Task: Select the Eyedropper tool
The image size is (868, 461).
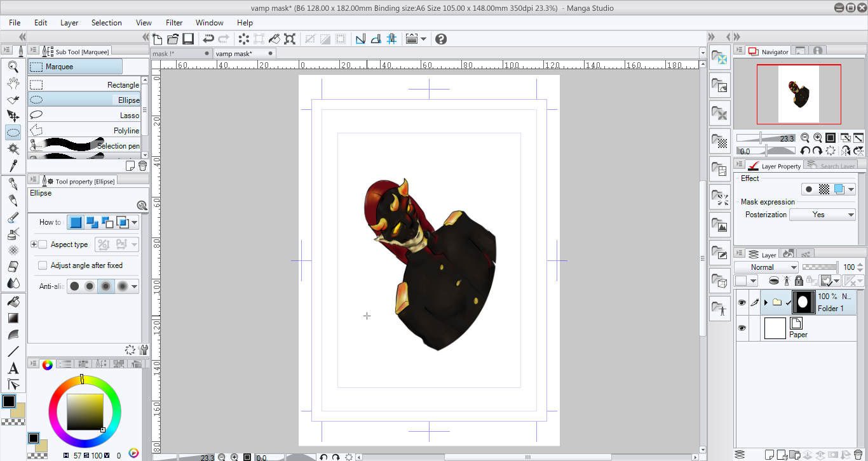Action: (x=13, y=166)
